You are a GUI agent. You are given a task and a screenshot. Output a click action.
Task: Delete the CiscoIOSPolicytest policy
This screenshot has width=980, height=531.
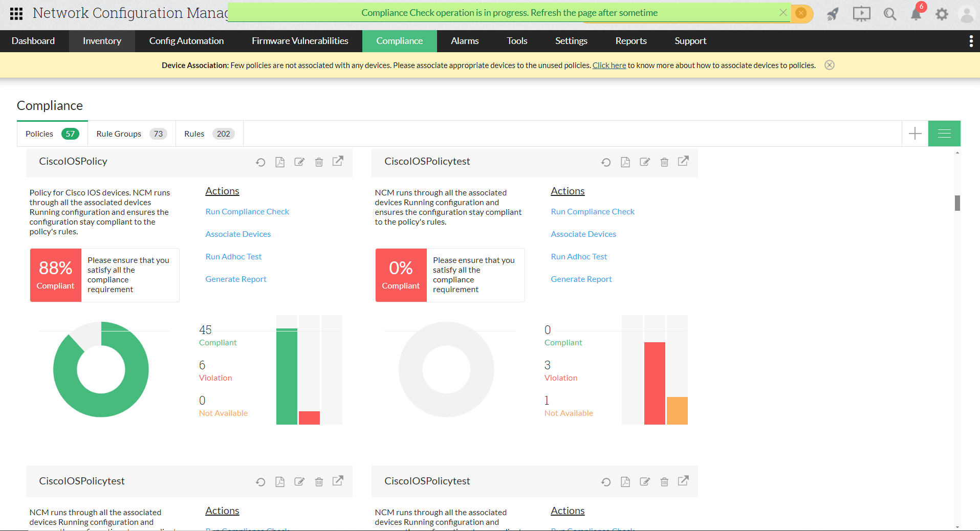coord(664,162)
